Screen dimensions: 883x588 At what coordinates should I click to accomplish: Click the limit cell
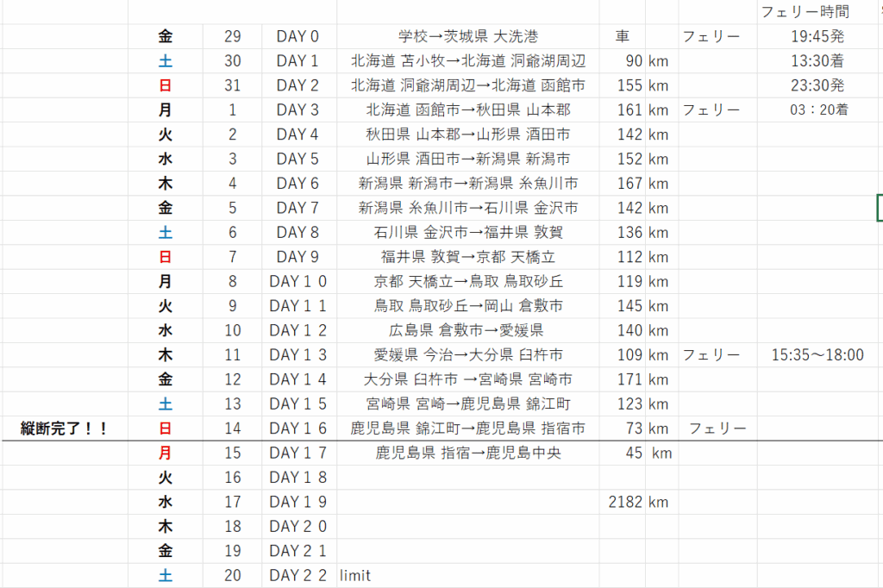(x=355, y=575)
